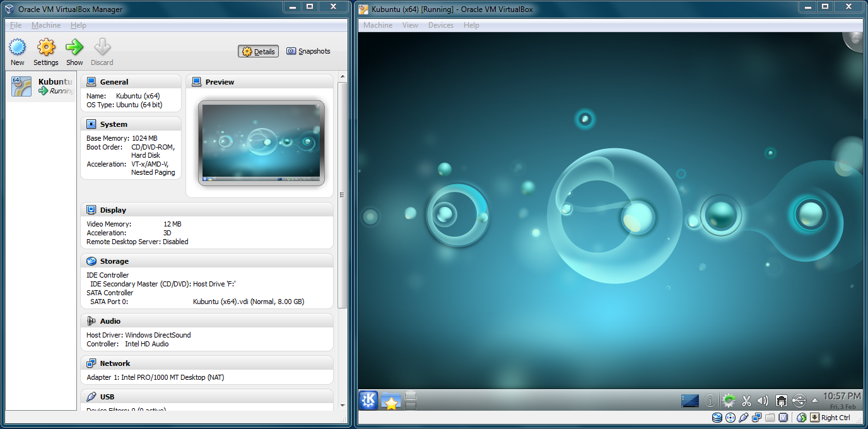
Task: Click the VM Preview thumbnail
Action: click(x=261, y=143)
